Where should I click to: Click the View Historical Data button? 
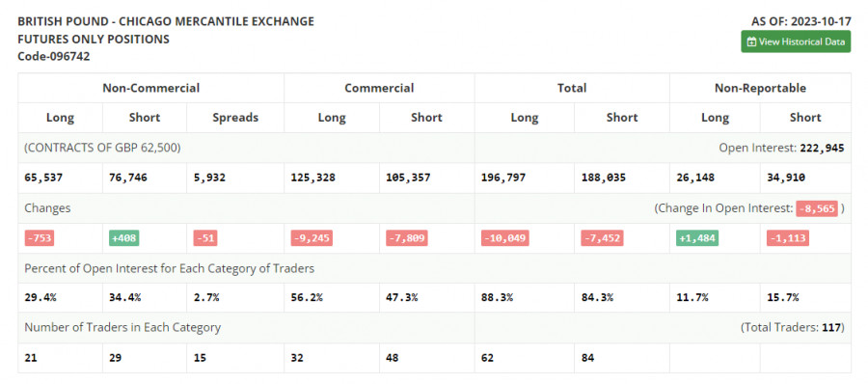(x=796, y=41)
